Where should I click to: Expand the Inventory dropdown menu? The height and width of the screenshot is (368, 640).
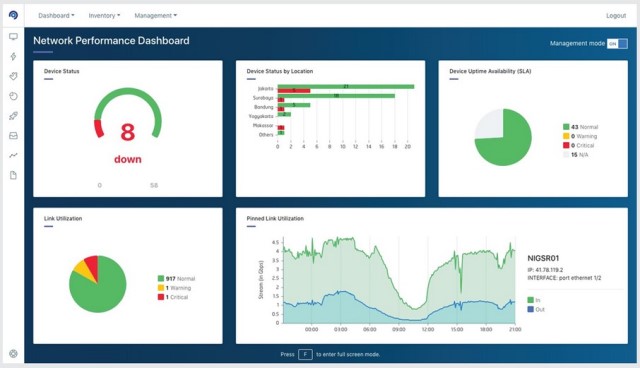(x=104, y=16)
